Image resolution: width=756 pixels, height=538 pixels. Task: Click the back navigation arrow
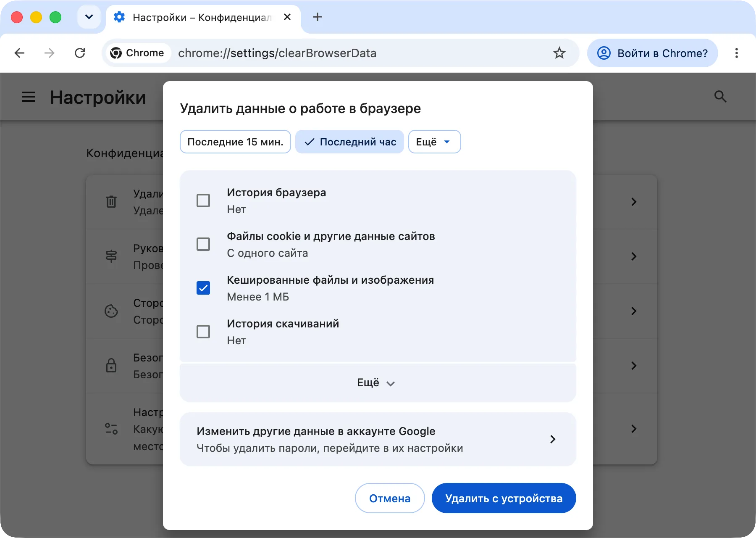[19, 53]
